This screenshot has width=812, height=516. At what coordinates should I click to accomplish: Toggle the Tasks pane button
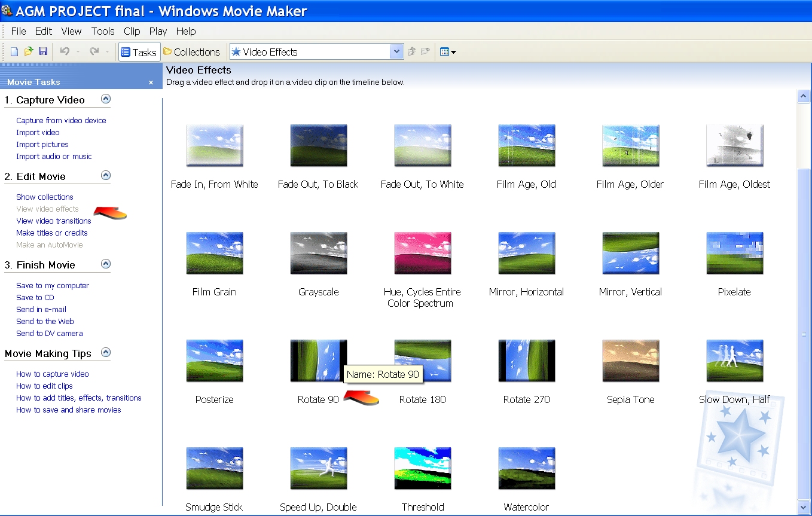point(139,52)
